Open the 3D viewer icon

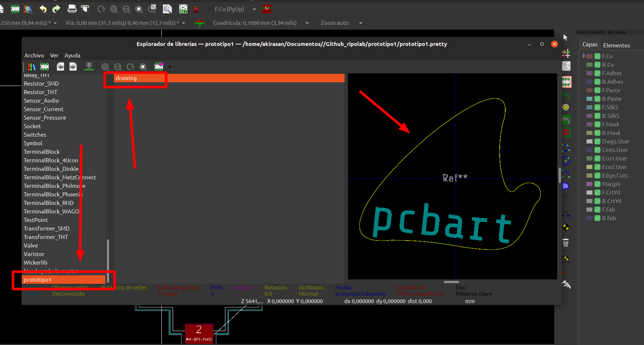pyautogui.click(x=89, y=67)
